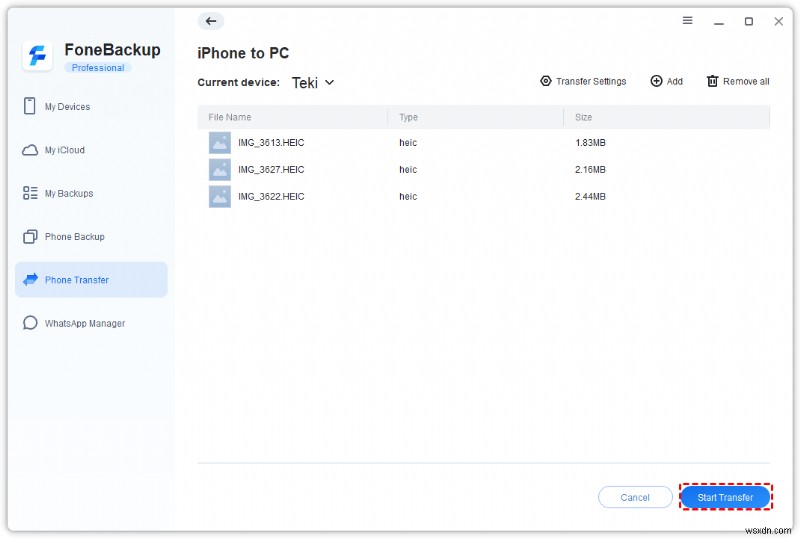The width and height of the screenshot is (800, 538).
Task: Maximize the FoneBackup window
Action: (x=748, y=21)
